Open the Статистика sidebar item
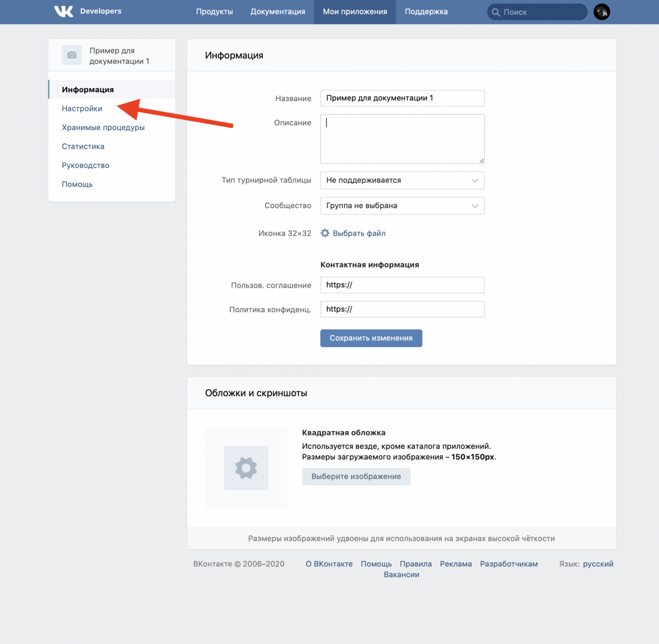 83,146
